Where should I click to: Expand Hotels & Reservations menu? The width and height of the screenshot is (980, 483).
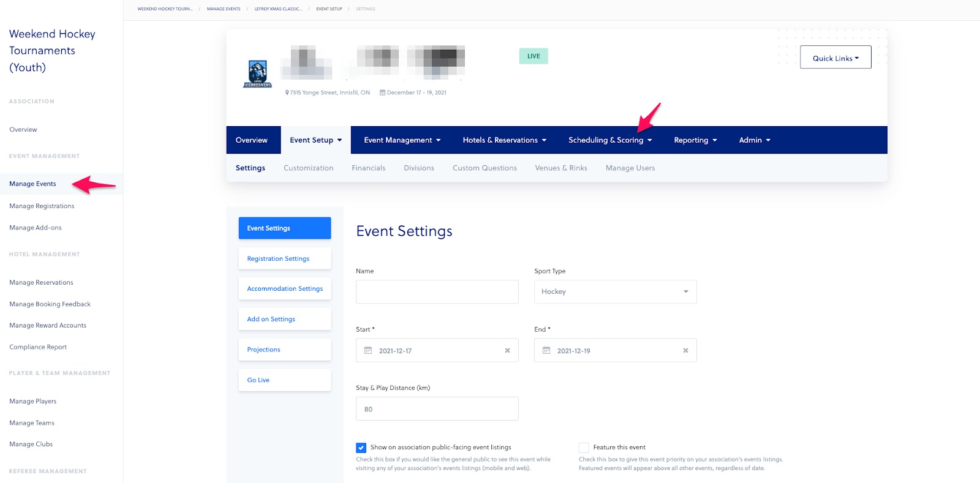(505, 140)
